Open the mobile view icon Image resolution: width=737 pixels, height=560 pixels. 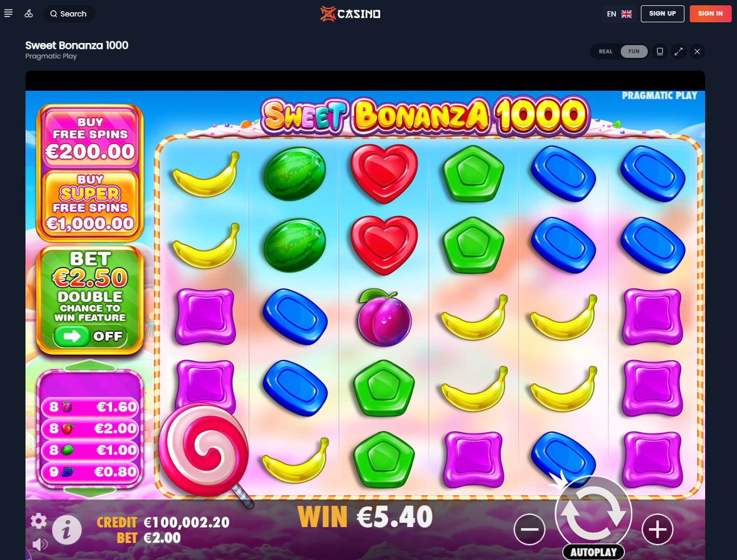click(660, 51)
